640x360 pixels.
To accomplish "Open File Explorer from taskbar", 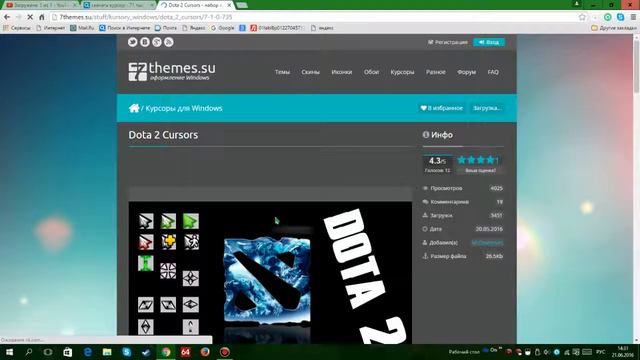I will [107, 352].
